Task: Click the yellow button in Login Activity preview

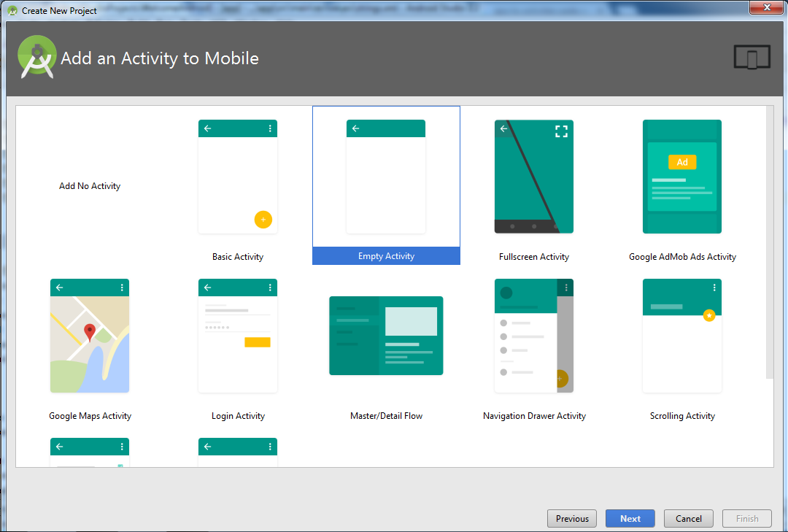Action: (258, 342)
